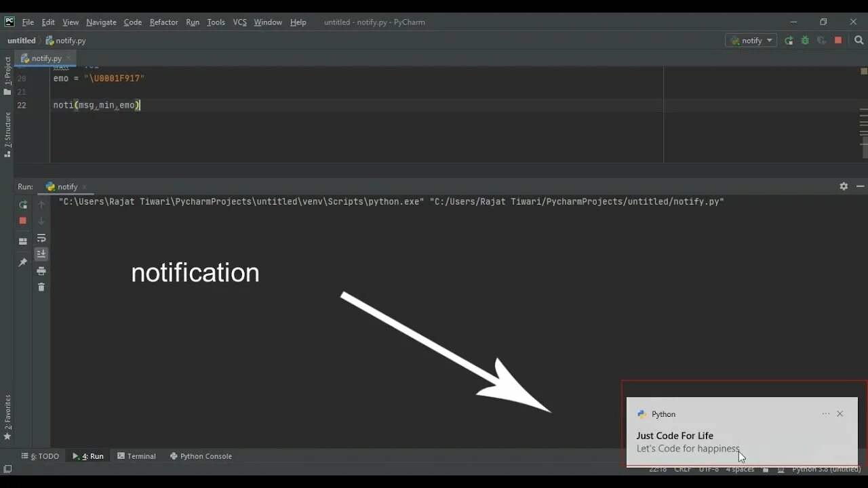Screen dimensions: 868x488
Task: Click the emo = "\U0001F917" code line
Action: point(99,79)
